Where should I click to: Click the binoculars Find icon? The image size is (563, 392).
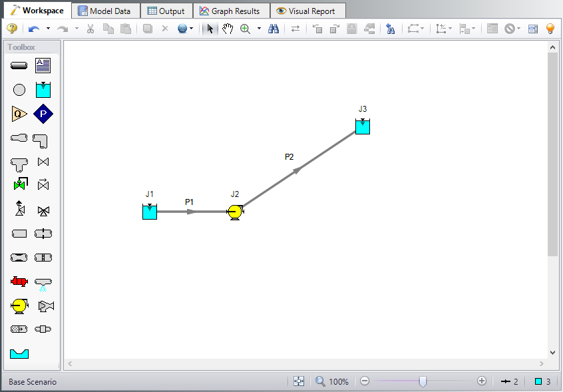pyautogui.click(x=273, y=29)
